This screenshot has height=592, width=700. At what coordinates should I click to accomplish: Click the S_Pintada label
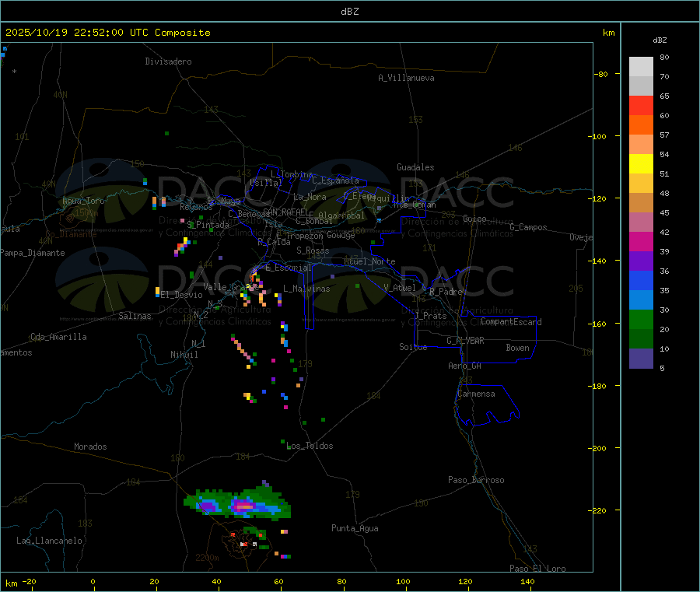(x=208, y=225)
